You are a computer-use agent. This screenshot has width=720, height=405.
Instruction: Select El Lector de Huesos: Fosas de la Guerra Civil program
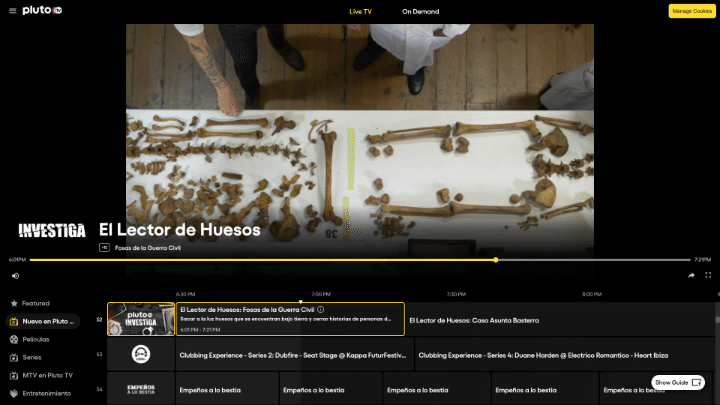point(290,319)
